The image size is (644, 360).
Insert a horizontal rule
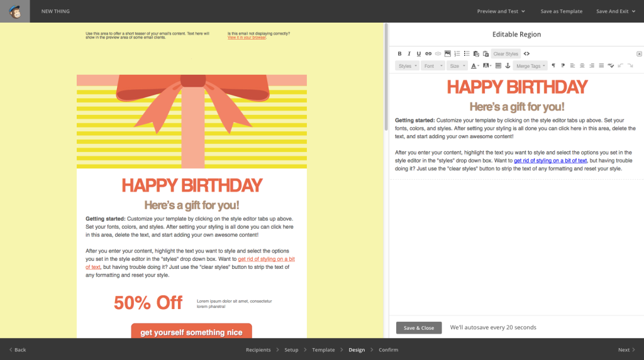tap(498, 66)
